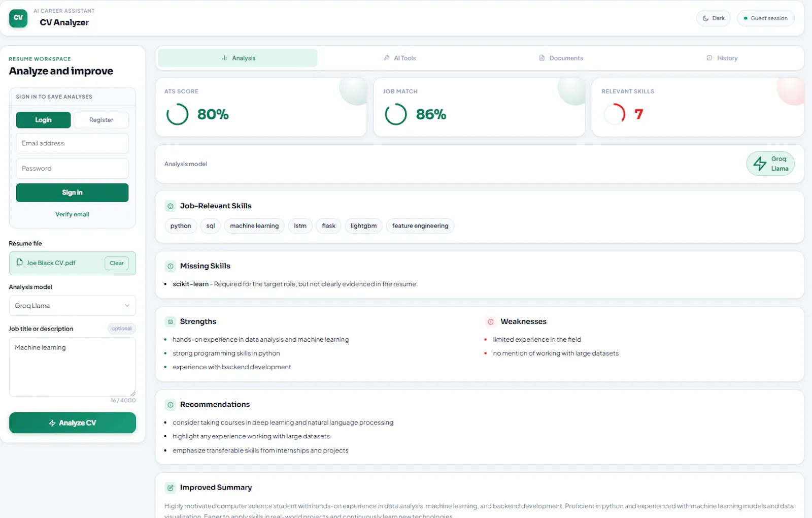The image size is (812, 518).
Task: Click the moon icon in Dark button
Action: [x=705, y=18]
